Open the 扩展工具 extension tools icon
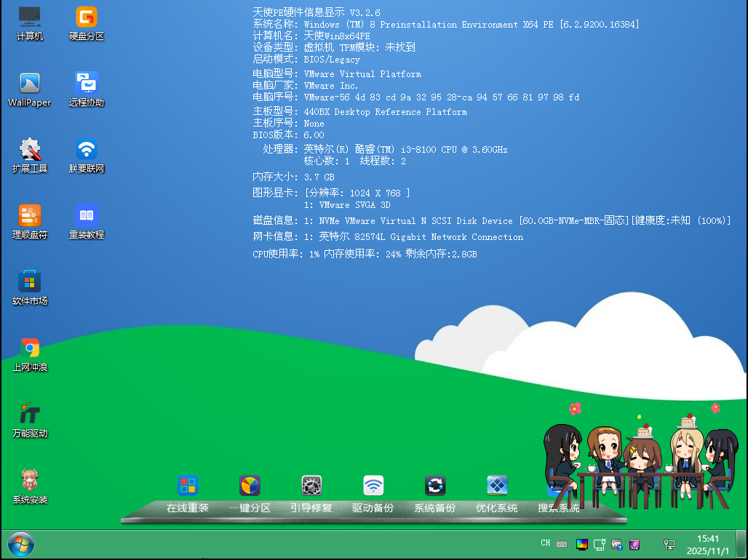748x560 pixels. pos(30,150)
